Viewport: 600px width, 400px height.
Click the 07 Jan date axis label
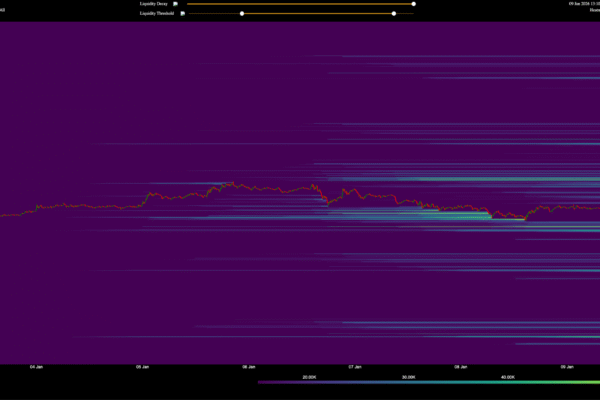[355, 367]
